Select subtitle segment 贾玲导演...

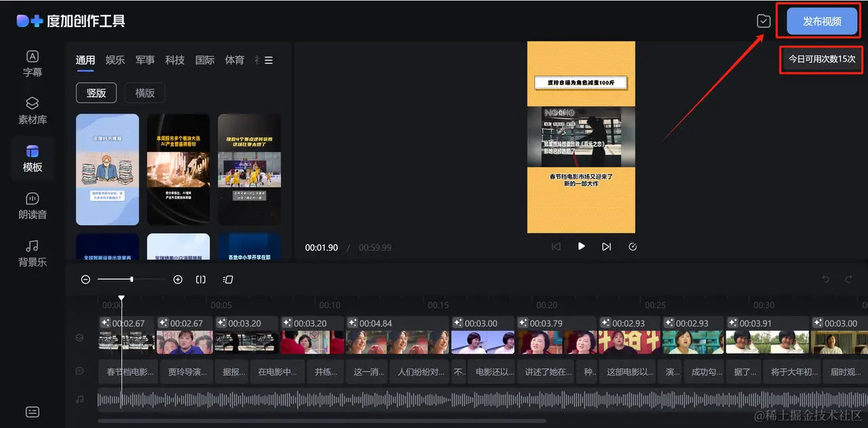tap(186, 372)
